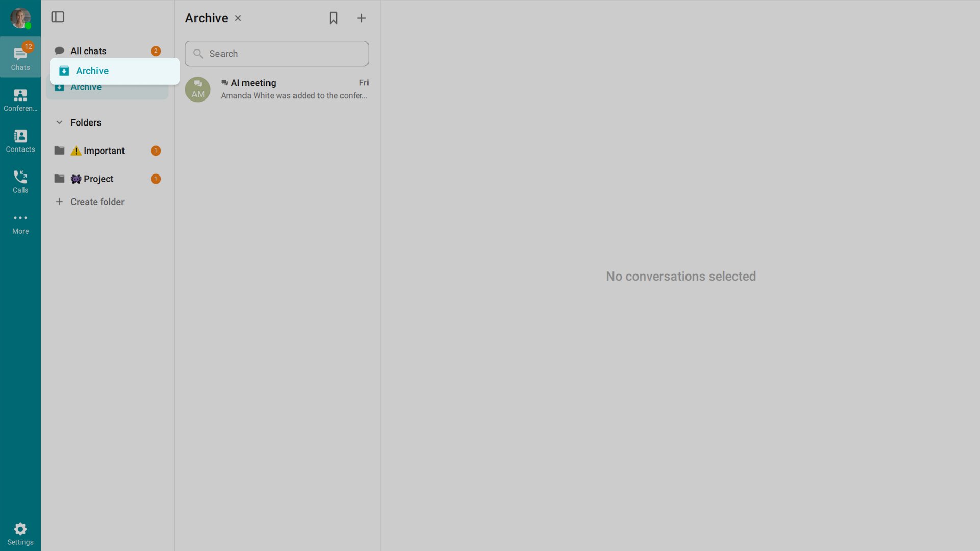Click the AM avatar of AI meeting
This screenshot has height=551, width=980.
(x=198, y=89)
